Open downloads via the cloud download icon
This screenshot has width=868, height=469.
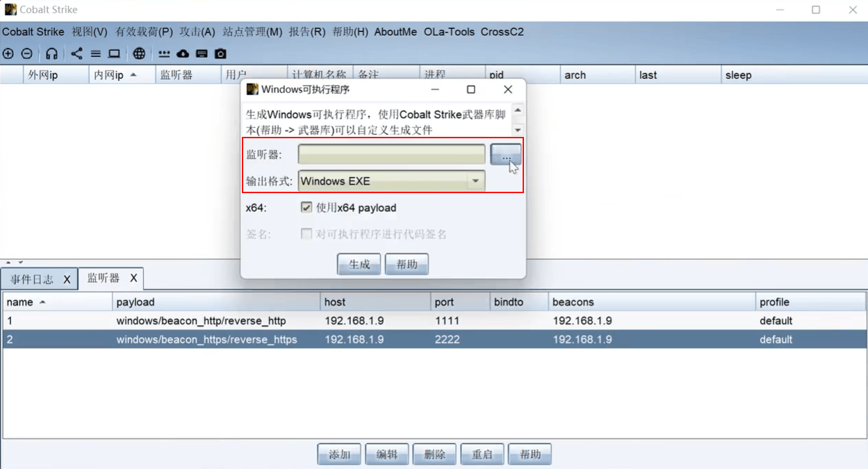[183, 54]
